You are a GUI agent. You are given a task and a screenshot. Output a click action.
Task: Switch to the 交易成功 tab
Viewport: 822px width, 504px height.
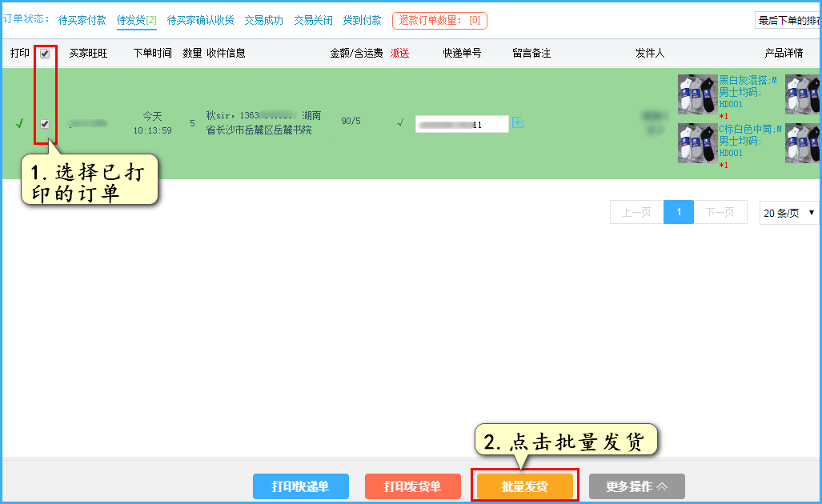tap(263, 20)
